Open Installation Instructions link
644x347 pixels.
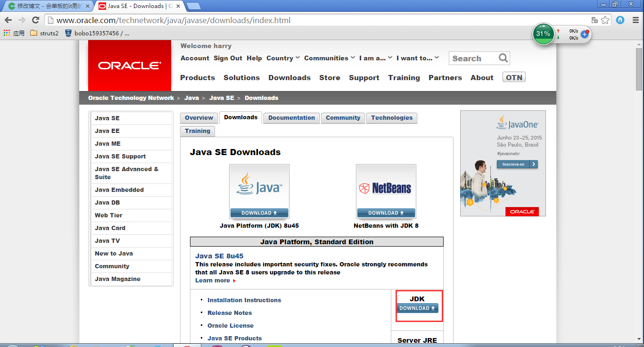click(x=244, y=300)
